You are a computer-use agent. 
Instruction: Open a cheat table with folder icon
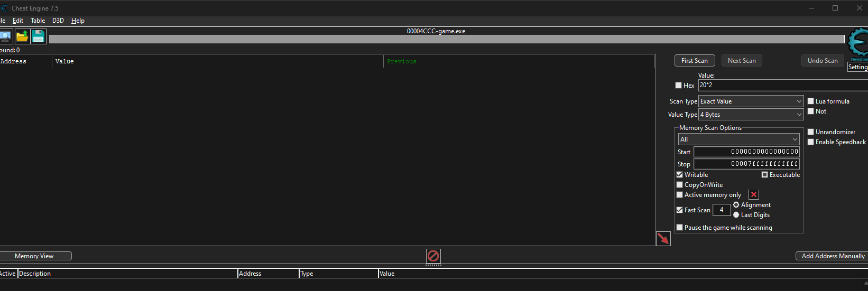point(22,36)
